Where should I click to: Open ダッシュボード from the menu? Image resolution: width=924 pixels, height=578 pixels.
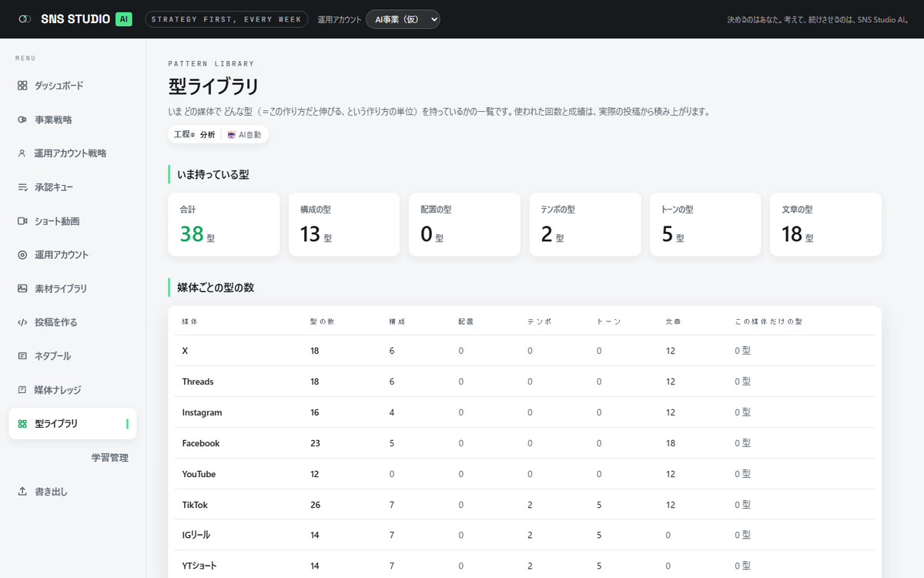(x=73, y=86)
